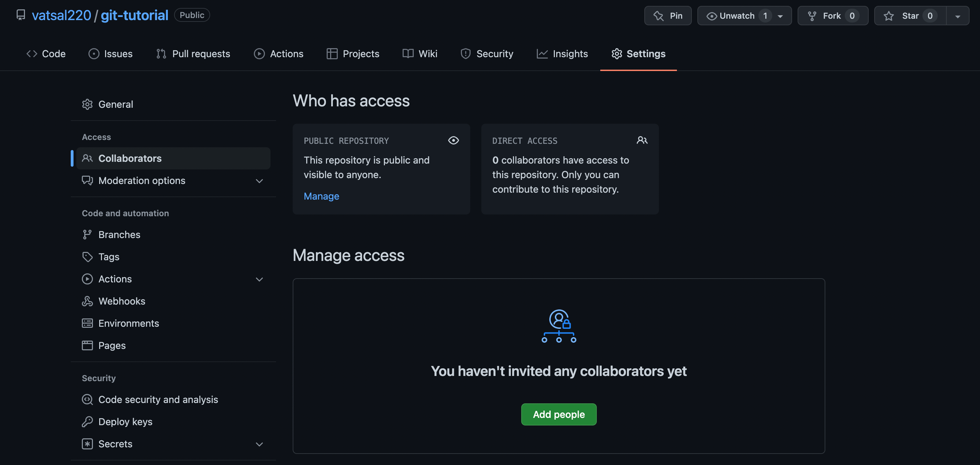This screenshot has width=980, height=465.
Task: Click the Wiki book icon
Action: pos(408,54)
